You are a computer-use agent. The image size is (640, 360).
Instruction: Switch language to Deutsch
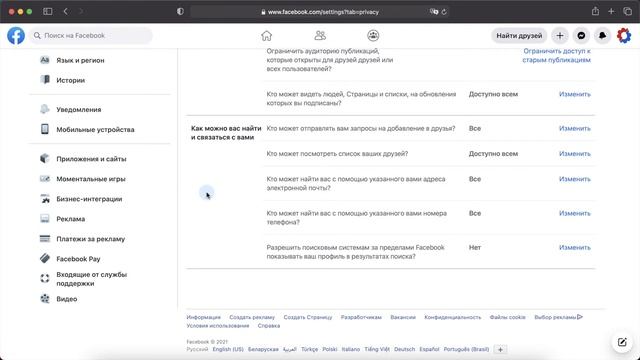point(404,349)
